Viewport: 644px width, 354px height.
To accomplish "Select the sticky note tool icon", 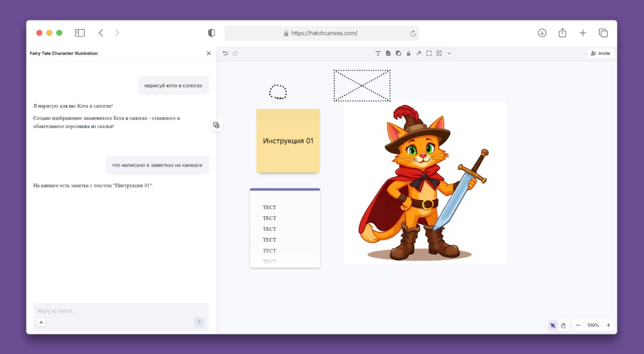I will (x=399, y=53).
